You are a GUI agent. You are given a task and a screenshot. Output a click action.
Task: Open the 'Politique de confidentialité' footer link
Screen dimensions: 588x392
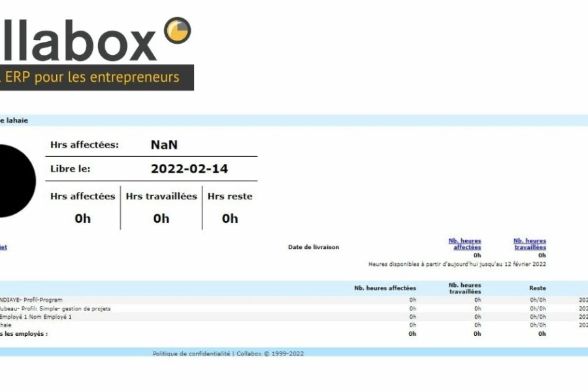(191, 353)
